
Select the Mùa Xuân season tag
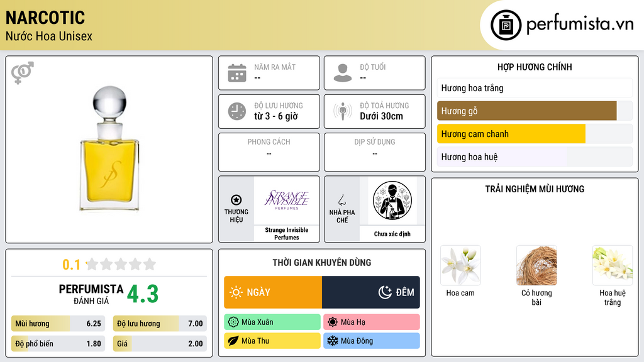click(272, 322)
